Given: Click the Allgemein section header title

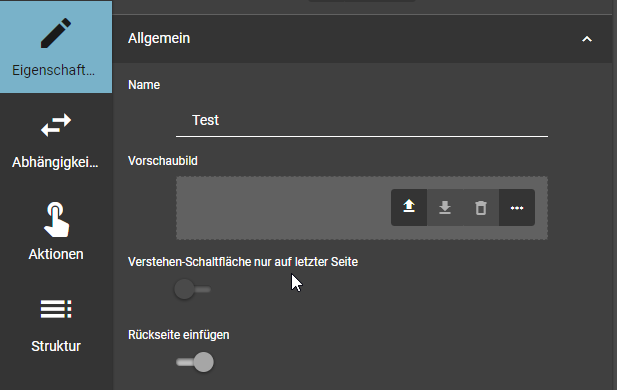Looking at the screenshot, I should pyautogui.click(x=159, y=38).
